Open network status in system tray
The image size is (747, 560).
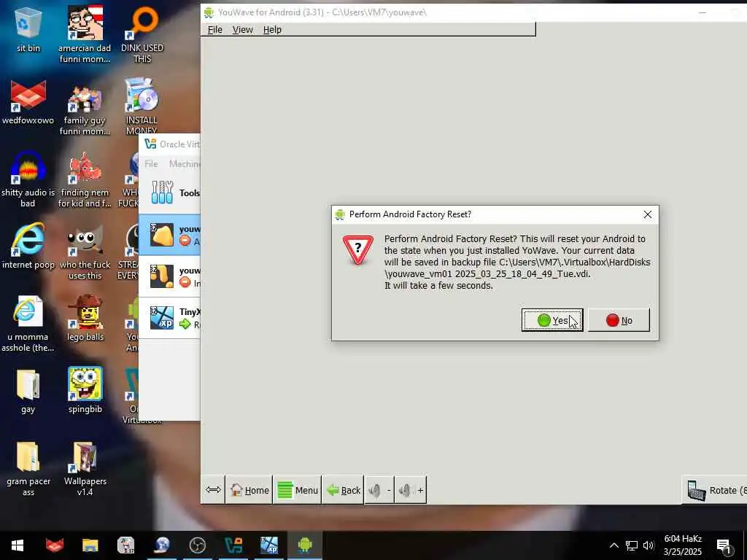[x=632, y=545]
